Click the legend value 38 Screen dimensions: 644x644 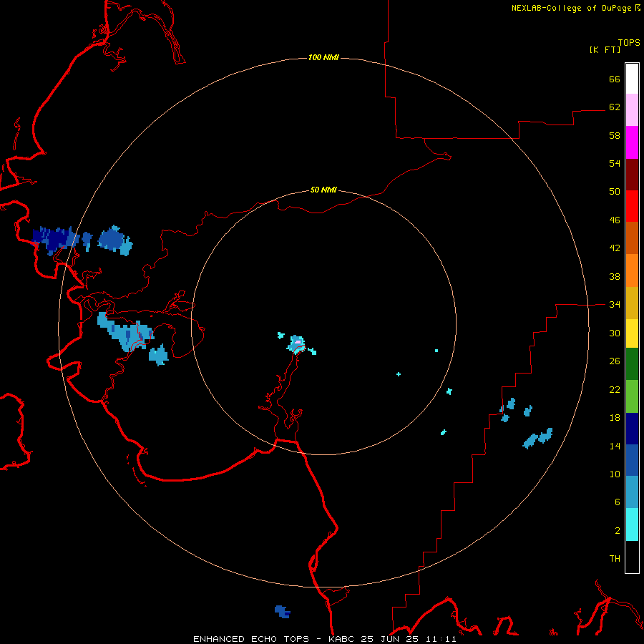pyautogui.click(x=615, y=276)
